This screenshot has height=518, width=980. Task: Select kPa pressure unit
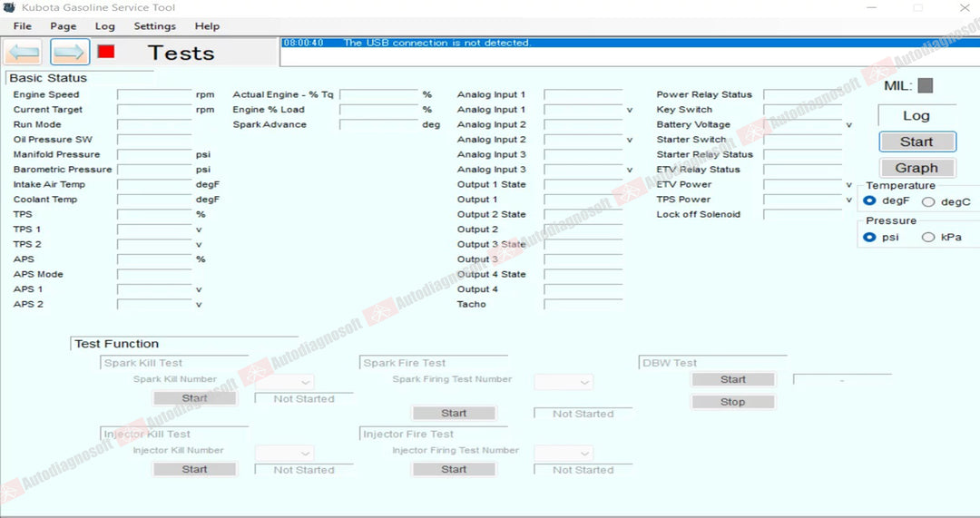coord(928,237)
